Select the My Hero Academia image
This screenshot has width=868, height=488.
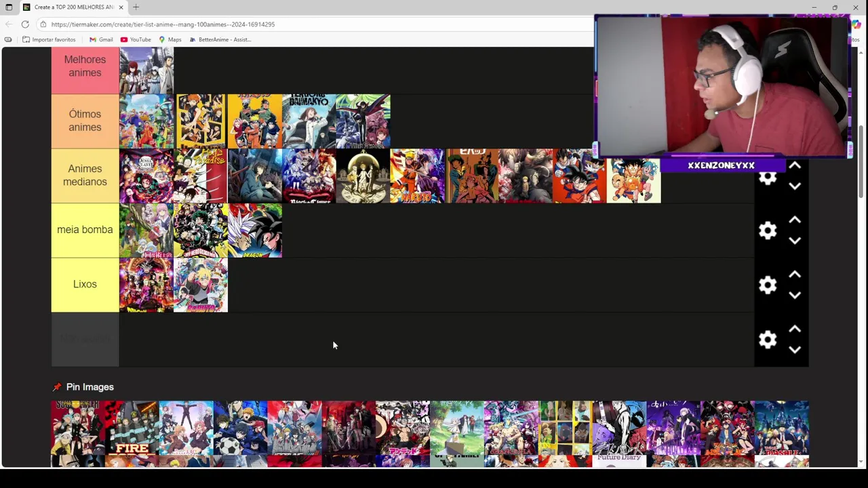[201, 230]
